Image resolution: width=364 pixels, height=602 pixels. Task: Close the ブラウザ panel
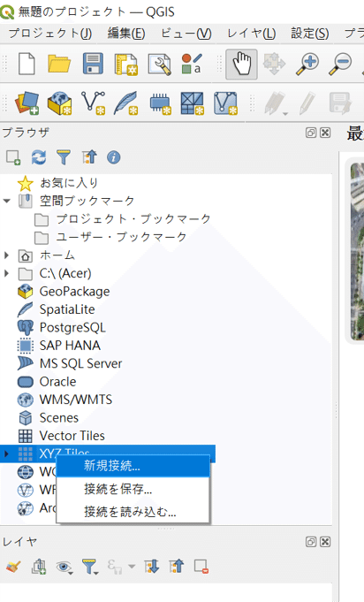[x=325, y=133]
